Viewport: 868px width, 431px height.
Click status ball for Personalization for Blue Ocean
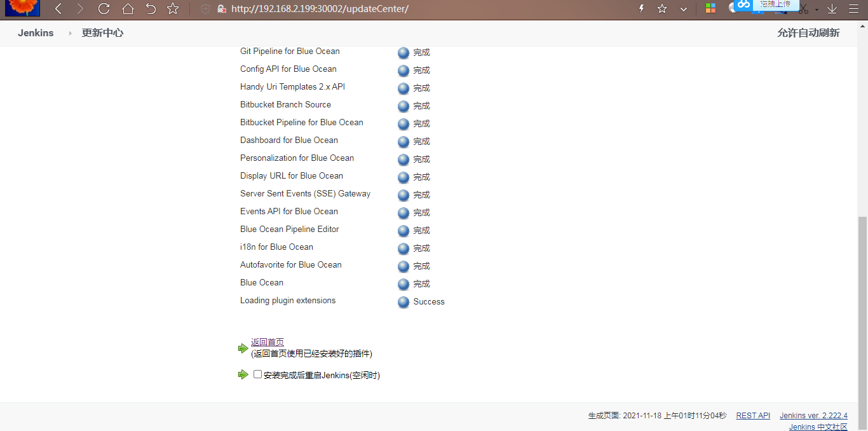tap(403, 160)
